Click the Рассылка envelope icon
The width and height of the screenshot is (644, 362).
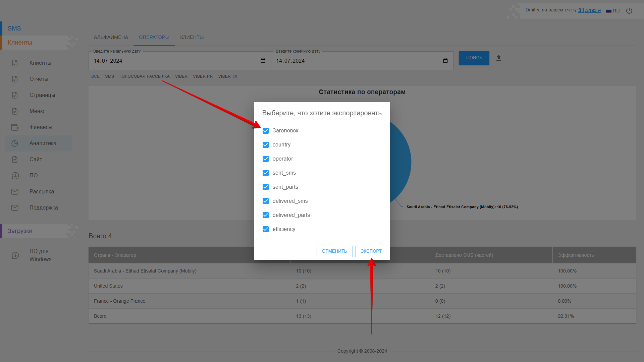15,192
